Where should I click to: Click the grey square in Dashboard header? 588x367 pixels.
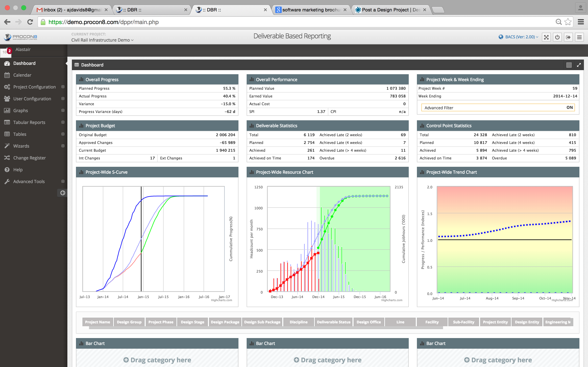[x=569, y=65]
